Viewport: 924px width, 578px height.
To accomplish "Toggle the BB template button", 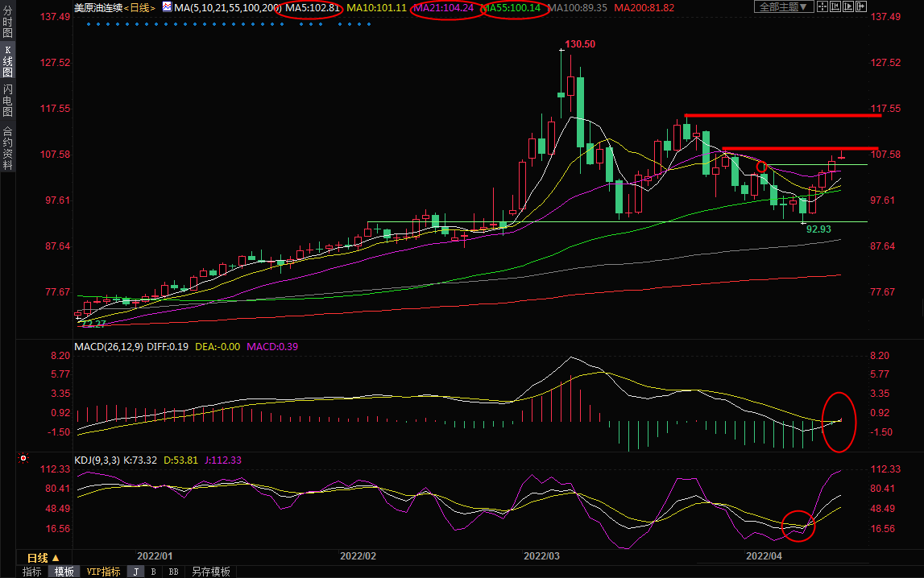I will tap(173, 572).
